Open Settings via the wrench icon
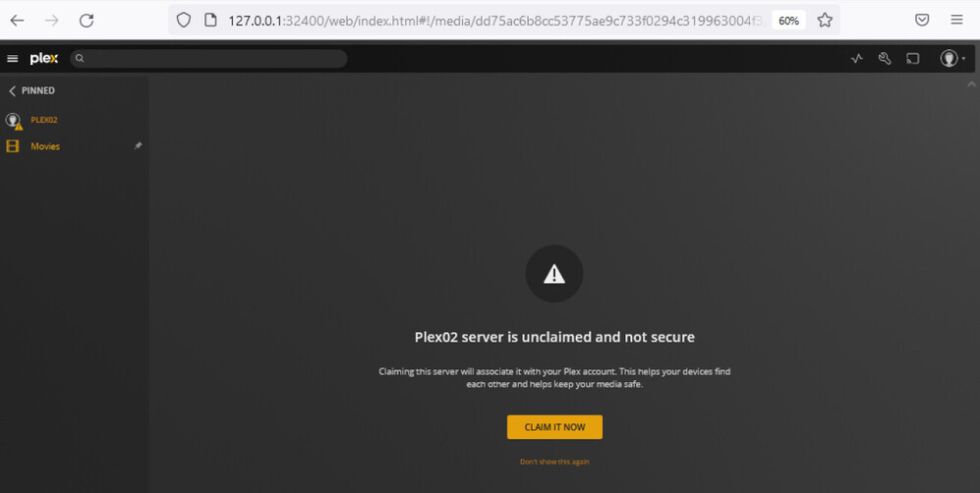The image size is (980, 493). pyautogui.click(x=885, y=59)
